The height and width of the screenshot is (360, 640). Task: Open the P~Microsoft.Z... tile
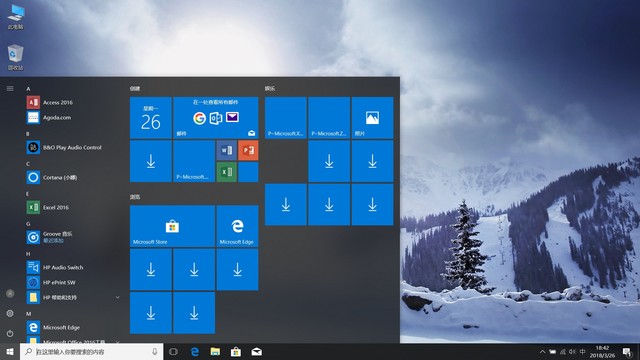(x=329, y=118)
